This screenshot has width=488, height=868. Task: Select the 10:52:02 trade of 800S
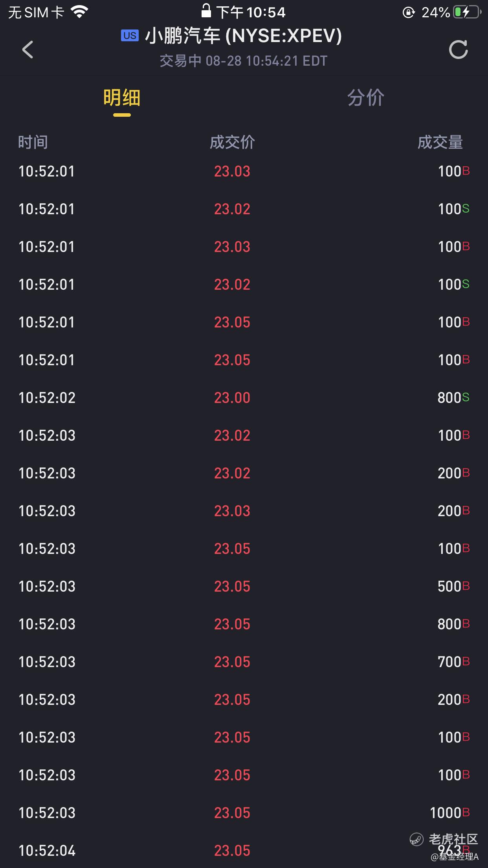click(244, 397)
